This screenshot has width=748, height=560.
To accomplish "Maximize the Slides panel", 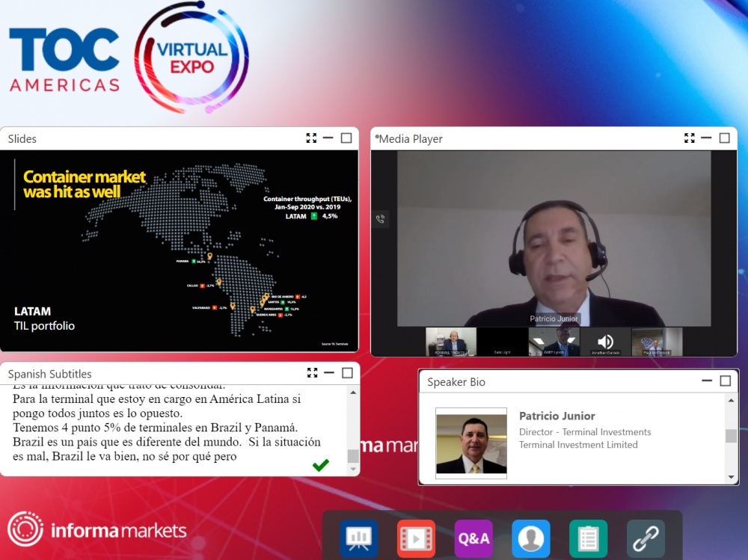I will [346, 138].
